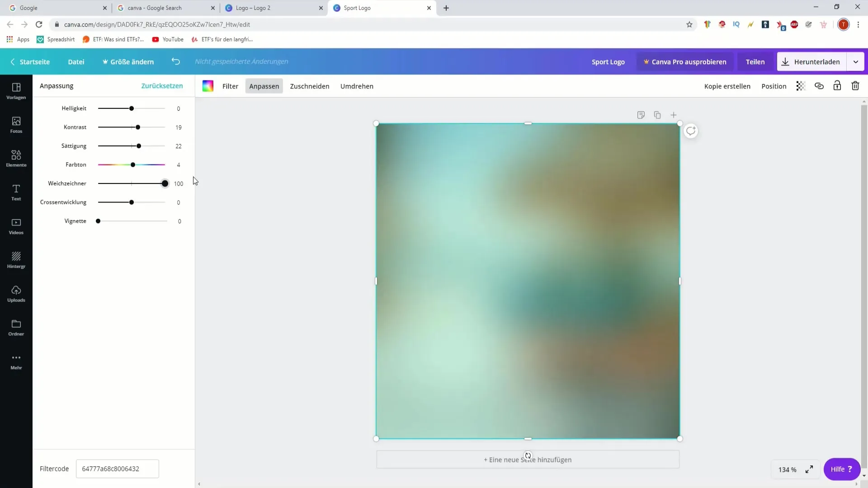Viewport: 868px width, 488px height.
Task: Open the 134 % zoom dropdown
Action: coord(788,469)
